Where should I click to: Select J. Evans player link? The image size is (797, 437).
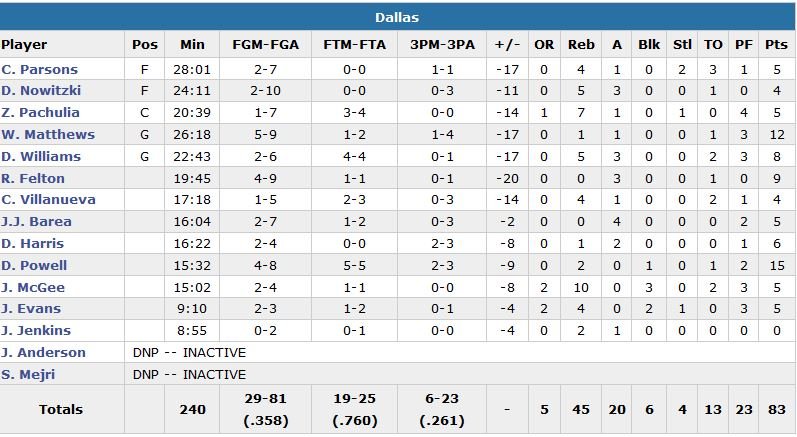pos(31,309)
